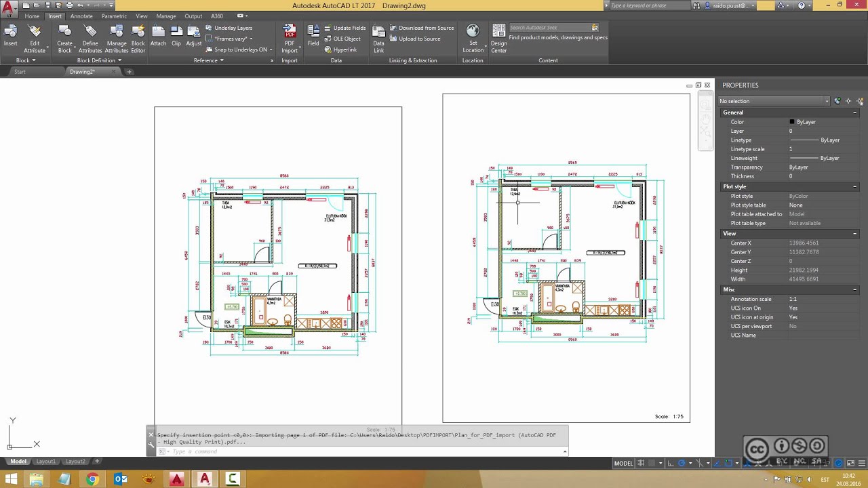This screenshot has height=488, width=868.
Task: Collapse the Misc section in Properties
Action: [x=855, y=289]
